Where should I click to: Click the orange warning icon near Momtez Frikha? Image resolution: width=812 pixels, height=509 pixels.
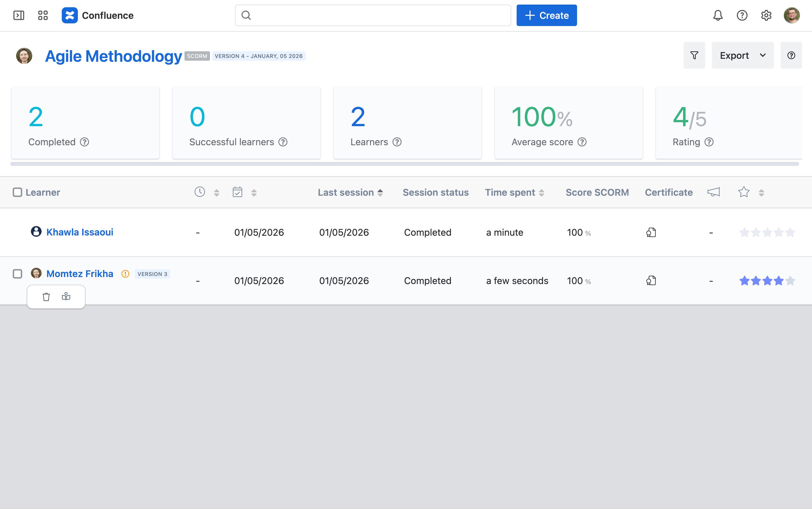125,274
